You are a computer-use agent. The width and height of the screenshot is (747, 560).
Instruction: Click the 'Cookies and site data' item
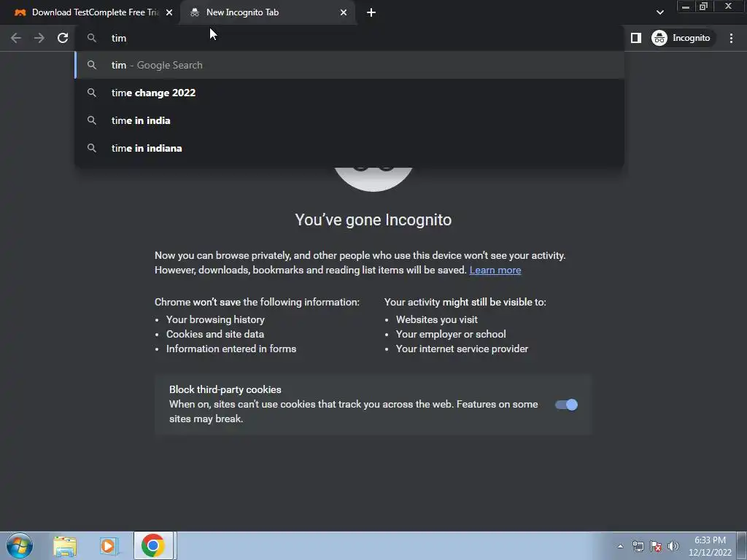pyautogui.click(x=215, y=334)
